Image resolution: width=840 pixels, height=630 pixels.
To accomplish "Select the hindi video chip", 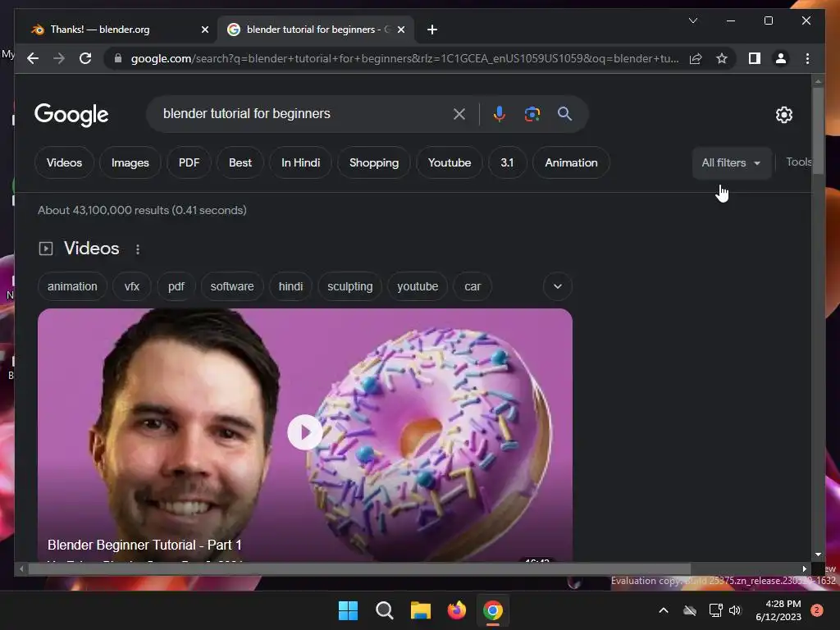I will (x=290, y=286).
